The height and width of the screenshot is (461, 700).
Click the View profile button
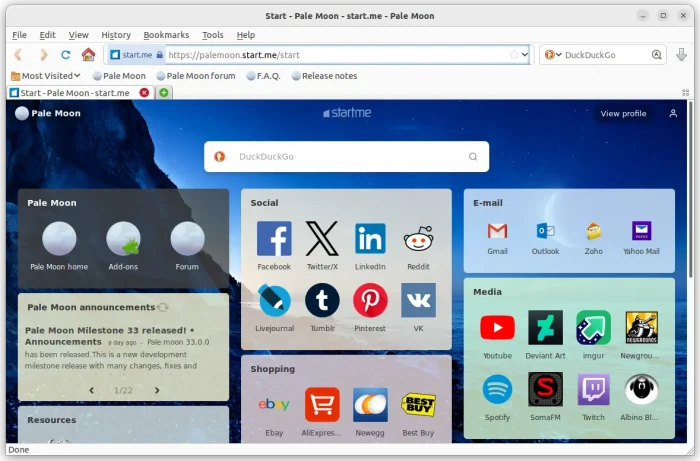coord(623,114)
